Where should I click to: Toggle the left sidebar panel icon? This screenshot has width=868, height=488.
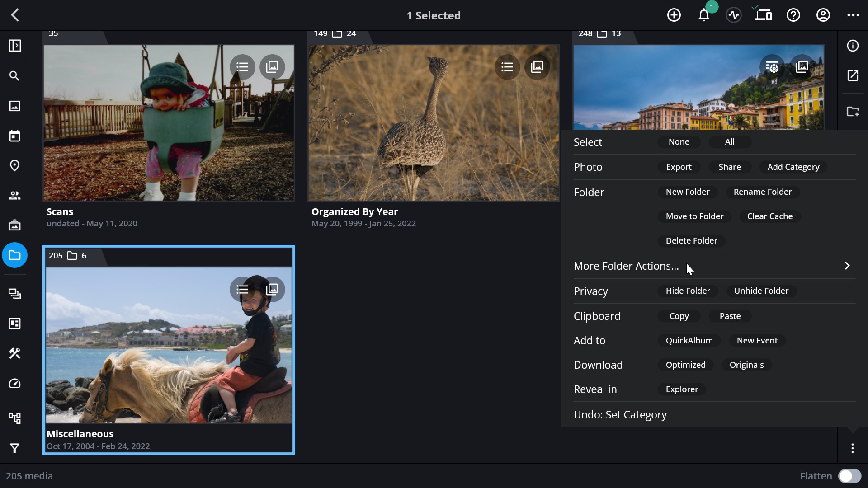[14, 46]
